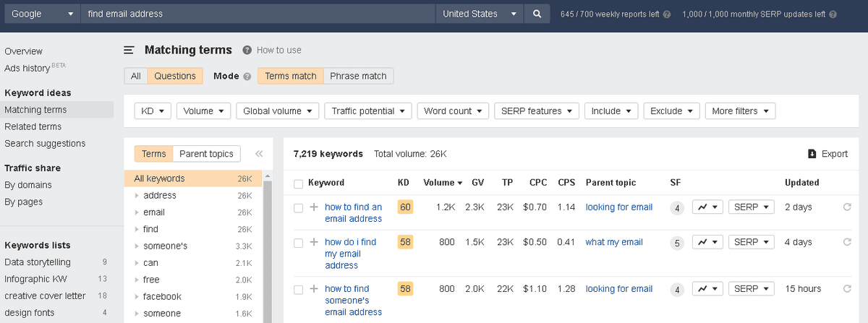Click help icon after monthly SERP updates left
Screen dimensions: 868x323
click(x=833, y=14)
